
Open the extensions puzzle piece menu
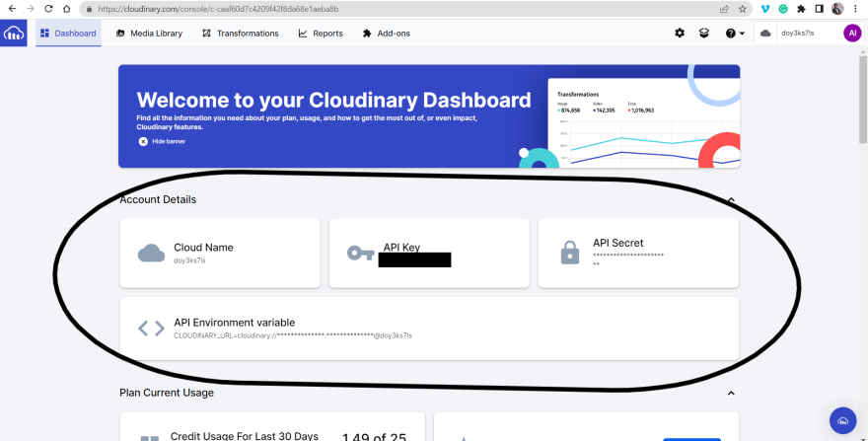[801, 9]
